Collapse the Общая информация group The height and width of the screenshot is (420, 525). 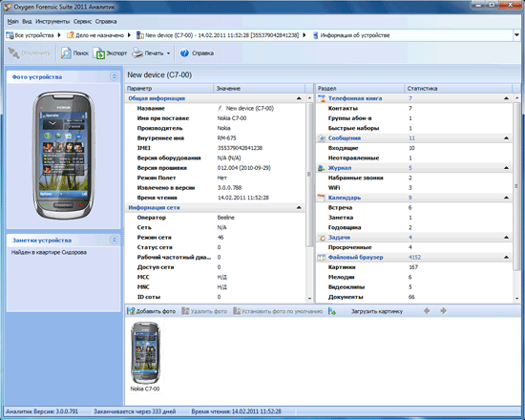point(299,98)
